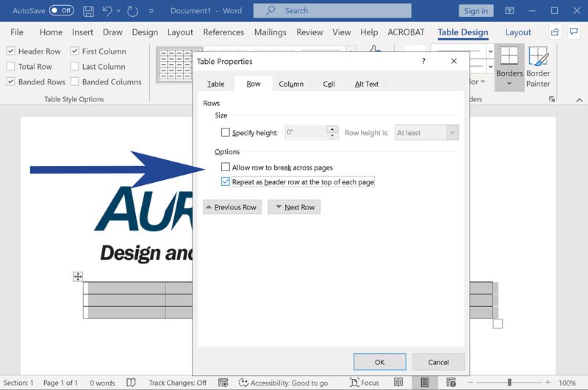Click the Sign in button
The height and width of the screenshot is (390, 588).
click(476, 11)
